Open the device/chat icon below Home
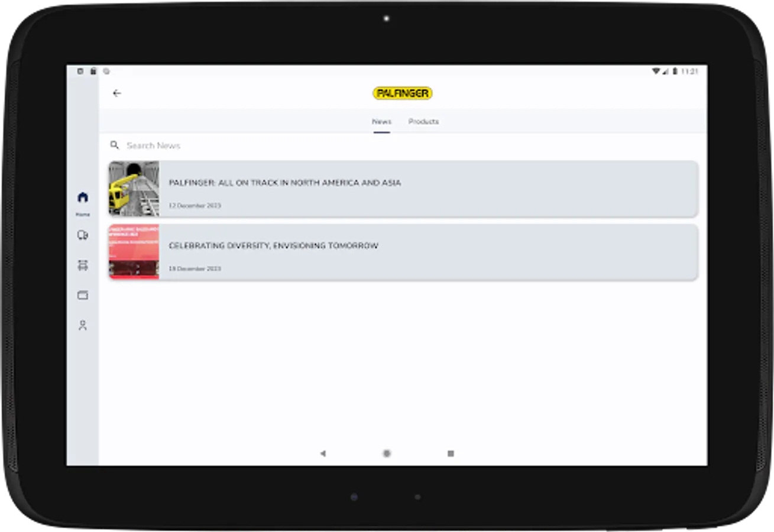774x532 pixels. point(83,235)
